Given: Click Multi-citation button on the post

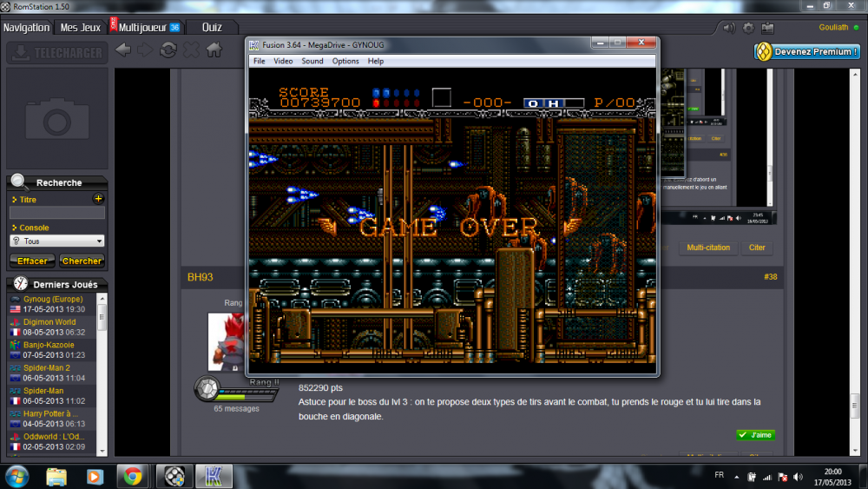Looking at the screenshot, I should [708, 248].
